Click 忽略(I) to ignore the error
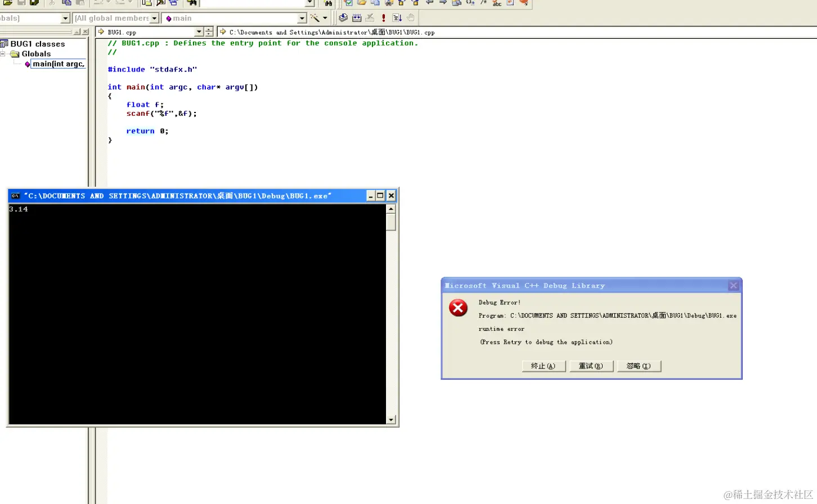The width and height of the screenshot is (817, 504). (639, 366)
